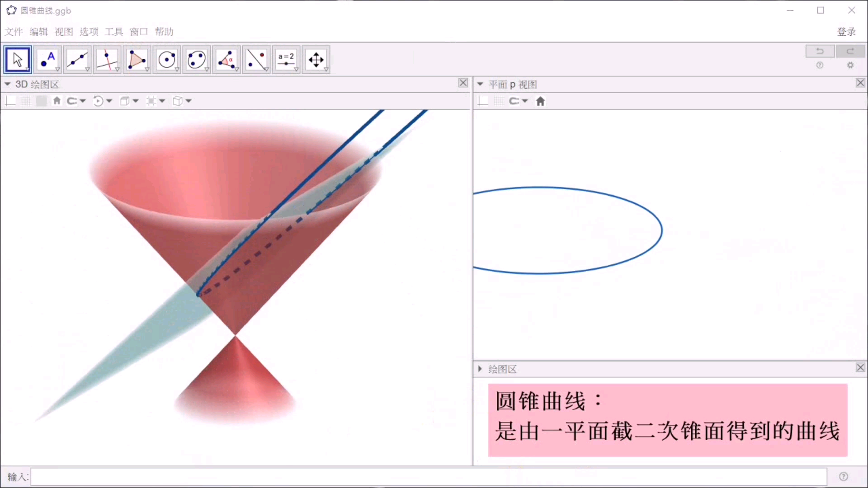Select the Slider tool labeled a=2
The width and height of the screenshot is (868, 488).
286,59
